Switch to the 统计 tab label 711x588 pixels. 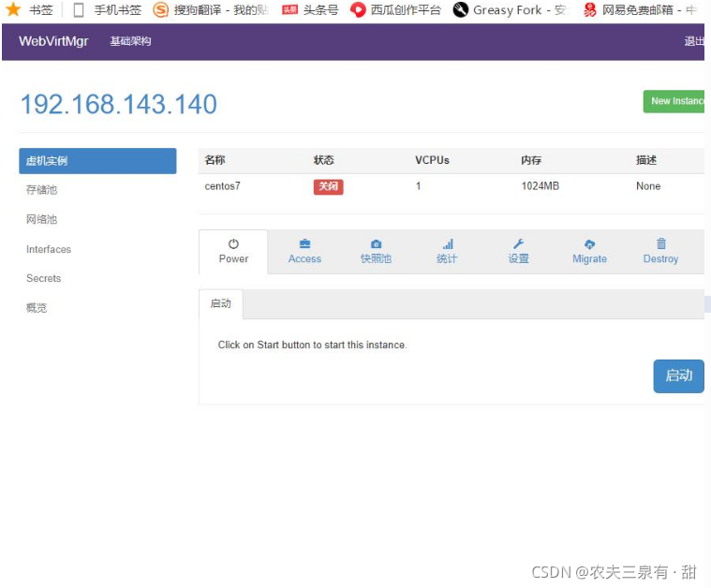click(x=447, y=258)
